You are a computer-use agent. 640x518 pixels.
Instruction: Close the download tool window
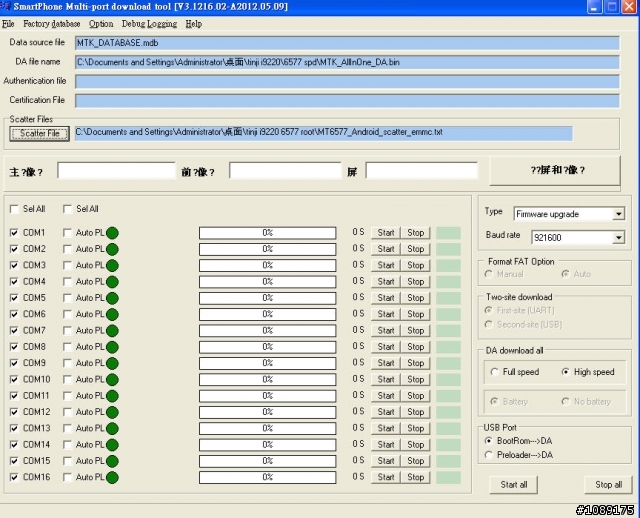pyautogui.click(x=629, y=7)
